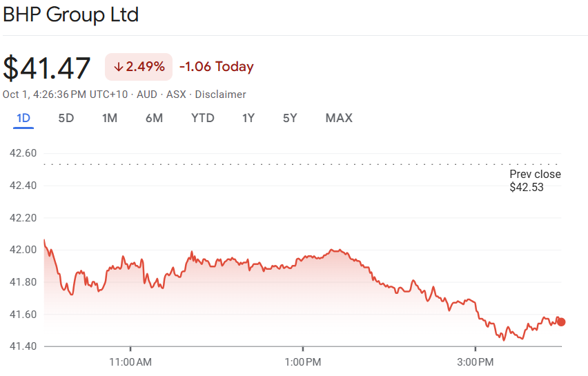Click the 1:00 PM time axis label

[303, 362]
